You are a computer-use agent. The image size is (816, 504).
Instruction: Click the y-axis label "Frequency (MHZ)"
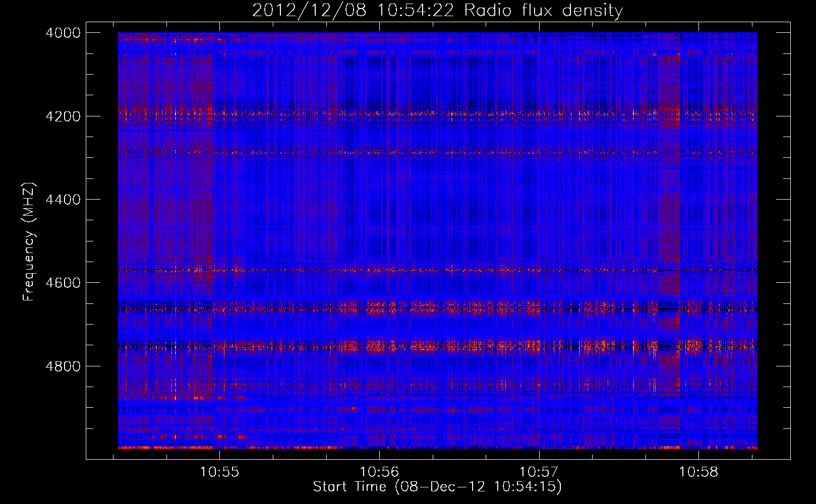coord(29,242)
